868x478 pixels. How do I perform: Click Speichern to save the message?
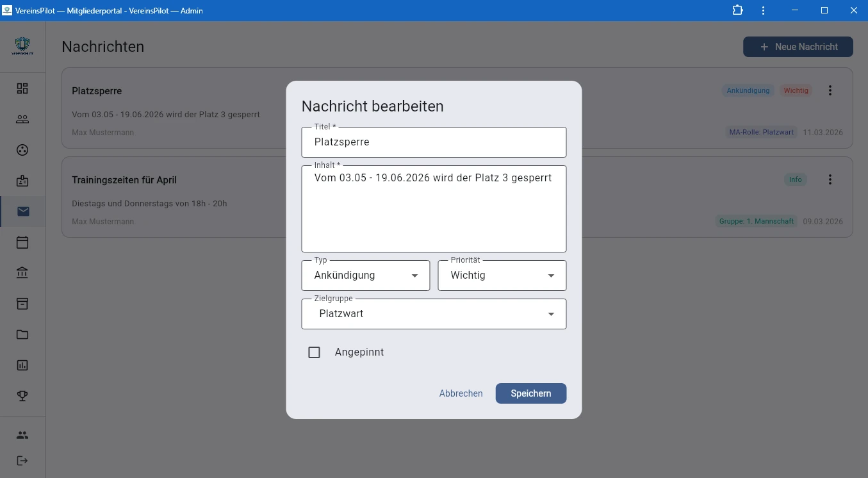530,393
